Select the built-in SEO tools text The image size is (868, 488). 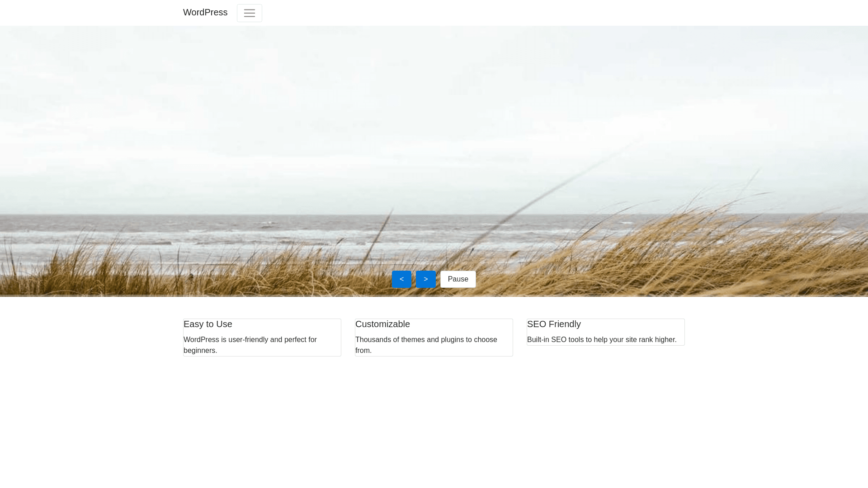coord(601,339)
